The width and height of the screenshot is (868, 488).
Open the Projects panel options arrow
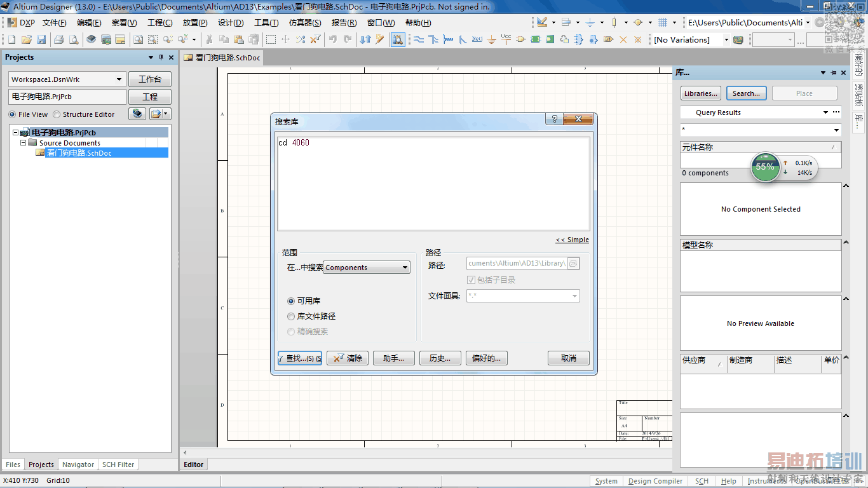(151, 57)
